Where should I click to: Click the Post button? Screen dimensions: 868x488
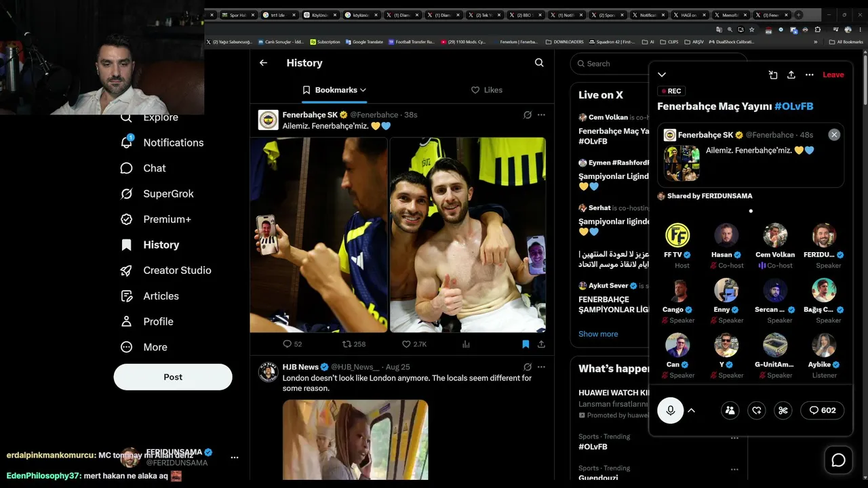click(x=173, y=377)
